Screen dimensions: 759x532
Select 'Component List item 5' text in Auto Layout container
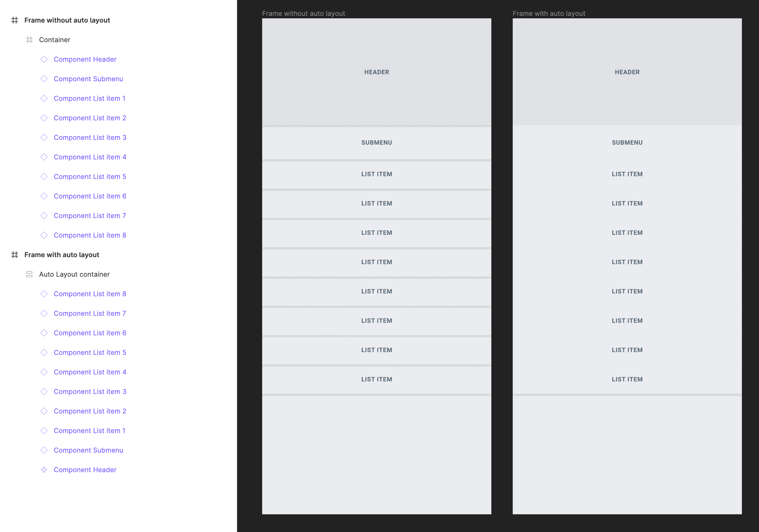[90, 352]
